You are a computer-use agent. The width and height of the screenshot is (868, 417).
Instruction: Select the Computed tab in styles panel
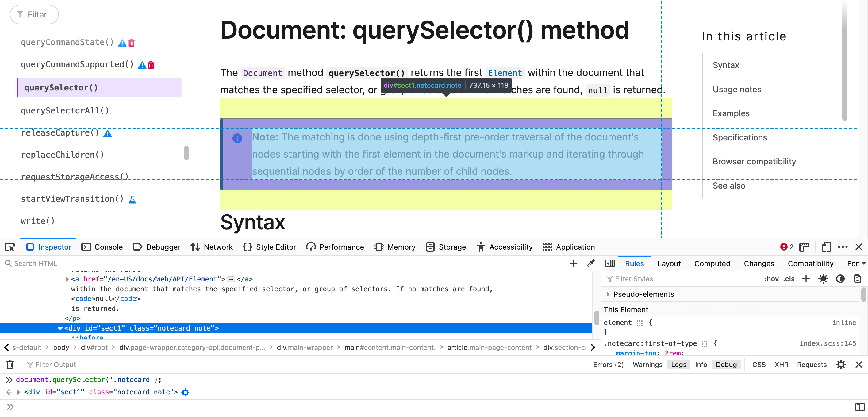[x=712, y=263]
